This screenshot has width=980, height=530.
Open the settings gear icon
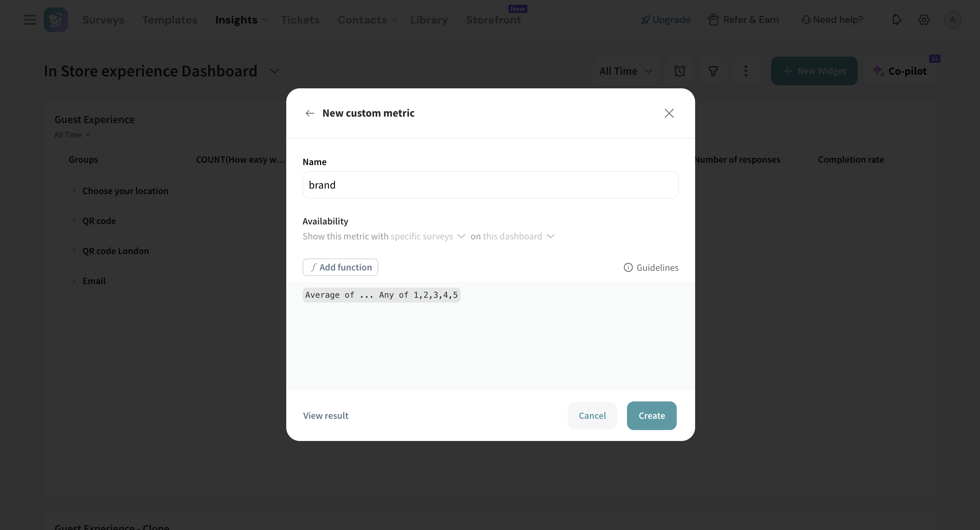(924, 20)
